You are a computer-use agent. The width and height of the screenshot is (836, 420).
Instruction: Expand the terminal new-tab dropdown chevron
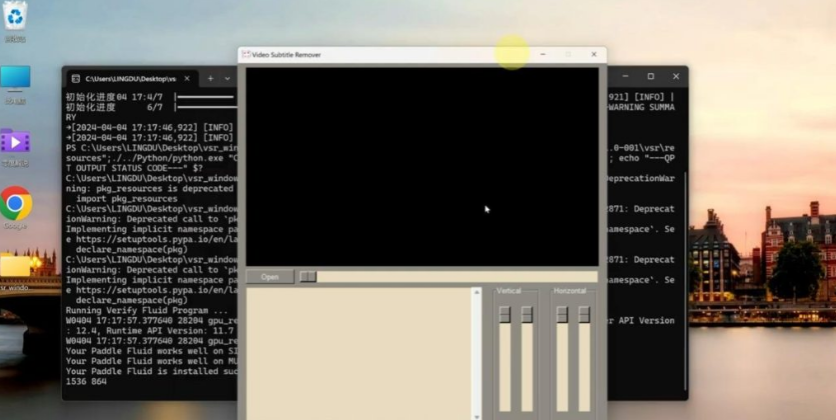click(x=228, y=78)
